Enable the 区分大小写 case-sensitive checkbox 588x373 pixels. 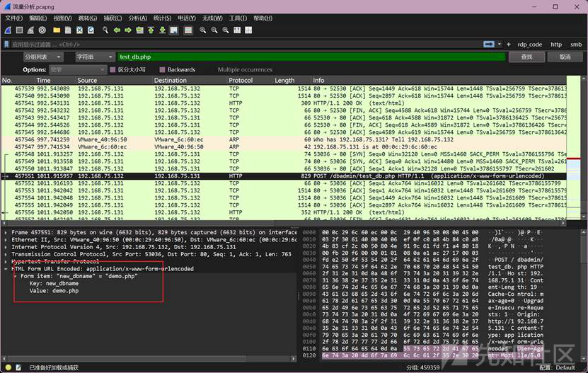(113, 69)
